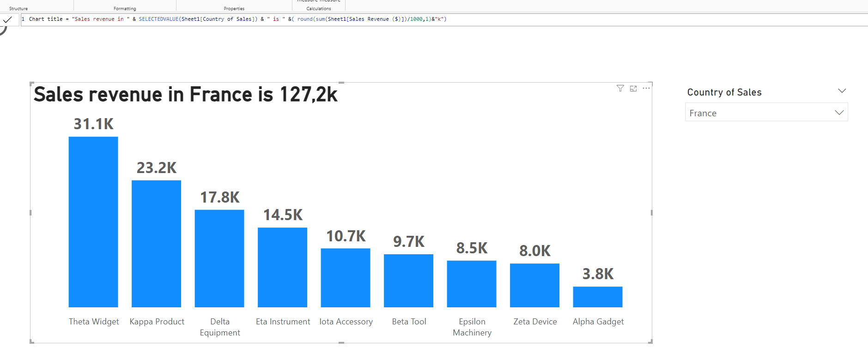Commit the DAX formula with the checkmark
Viewport: 868px width, 359px height.
(x=7, y=19)
